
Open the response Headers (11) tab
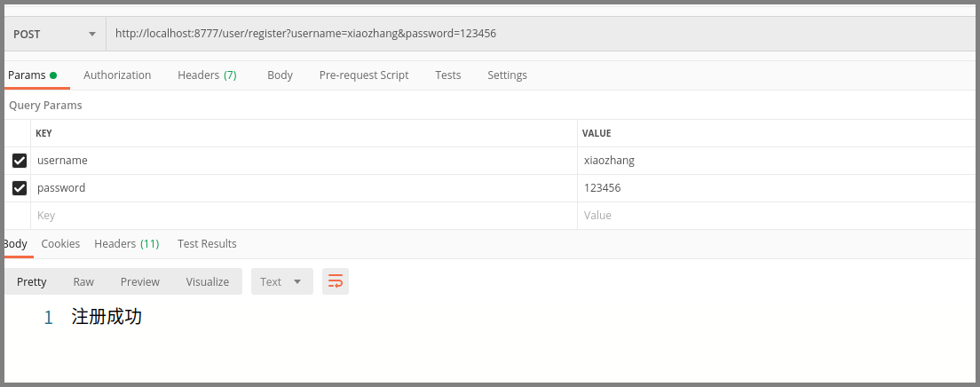coord(127,244)
